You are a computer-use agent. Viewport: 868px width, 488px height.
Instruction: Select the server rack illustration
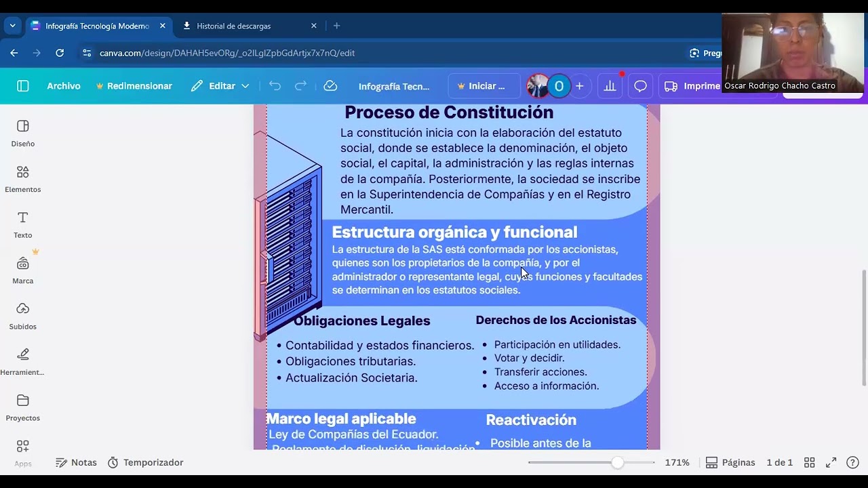tap(288, 237)
